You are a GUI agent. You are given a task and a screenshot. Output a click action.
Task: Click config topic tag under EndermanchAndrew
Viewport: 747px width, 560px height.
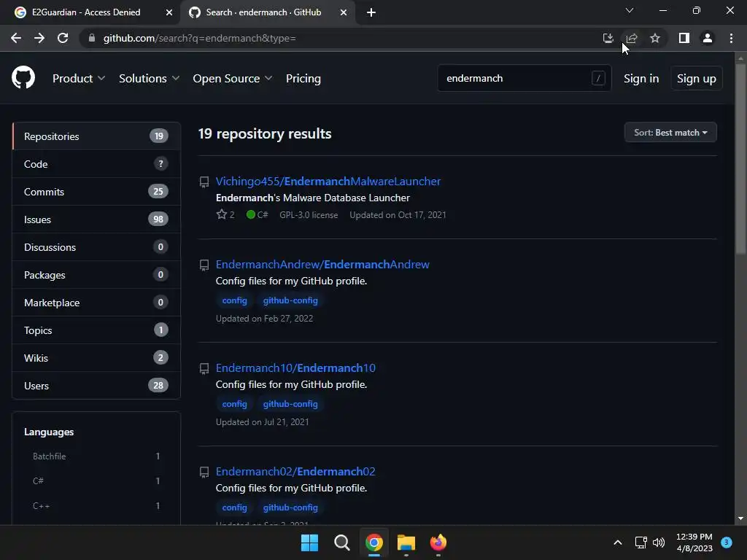point(234,300)
